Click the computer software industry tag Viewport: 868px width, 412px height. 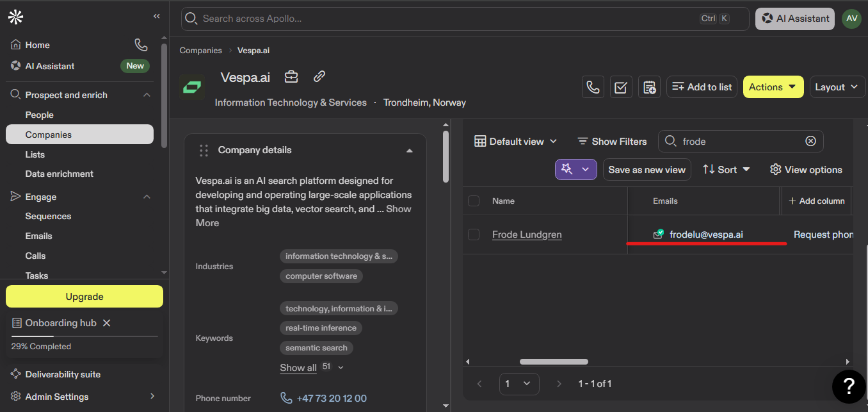321,276
